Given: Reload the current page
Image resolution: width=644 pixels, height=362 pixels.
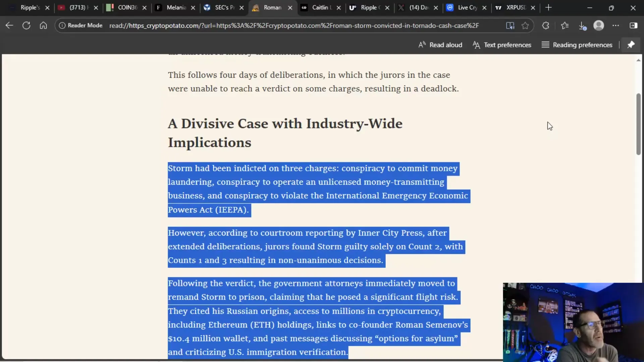Looking at the screenshot, I should [26, 25].
